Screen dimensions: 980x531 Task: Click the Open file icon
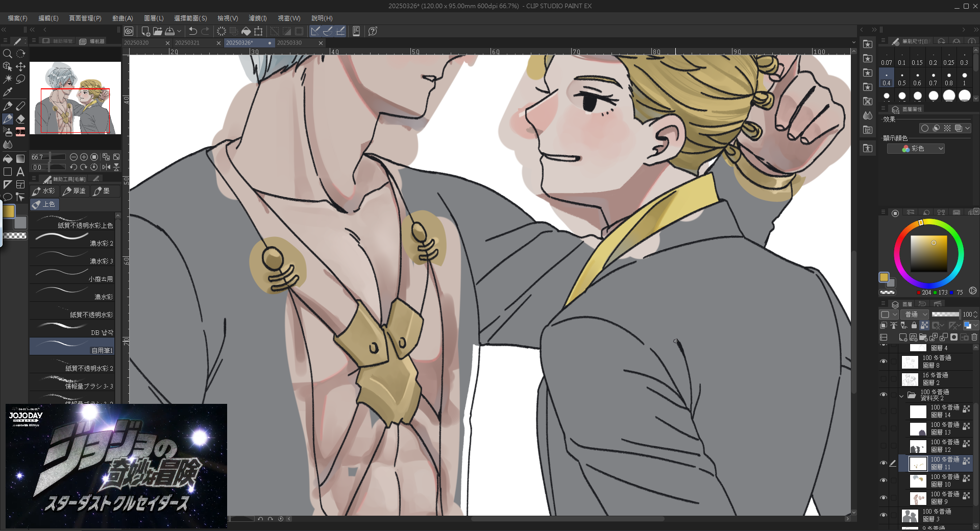coord(158,31)
